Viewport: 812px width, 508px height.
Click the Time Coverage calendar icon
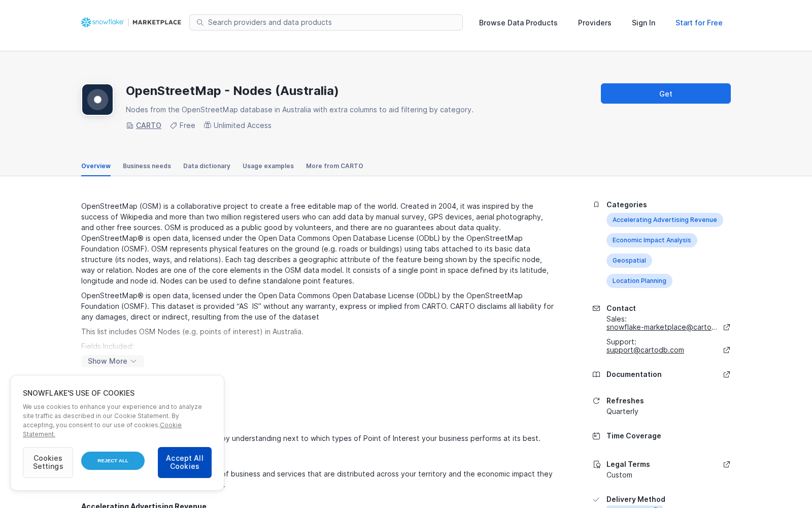(596, 436)
